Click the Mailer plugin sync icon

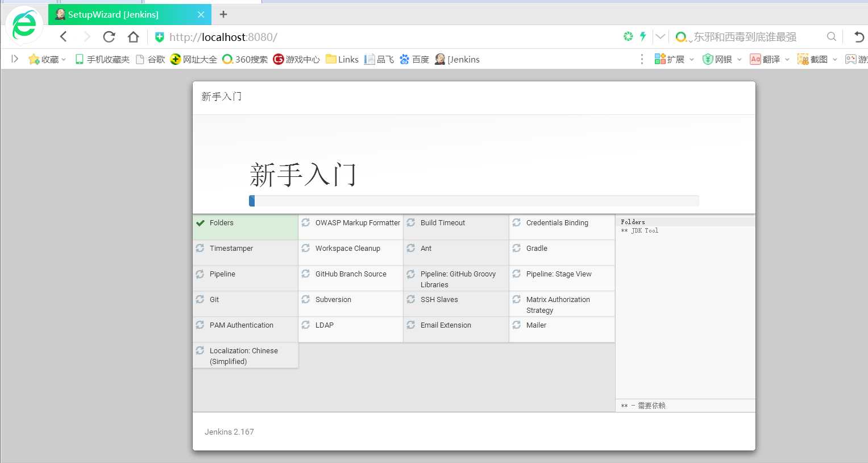[517, 325]
